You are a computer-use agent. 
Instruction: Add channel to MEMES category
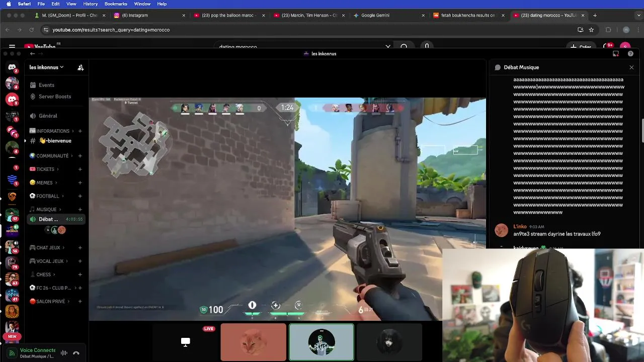80,183
